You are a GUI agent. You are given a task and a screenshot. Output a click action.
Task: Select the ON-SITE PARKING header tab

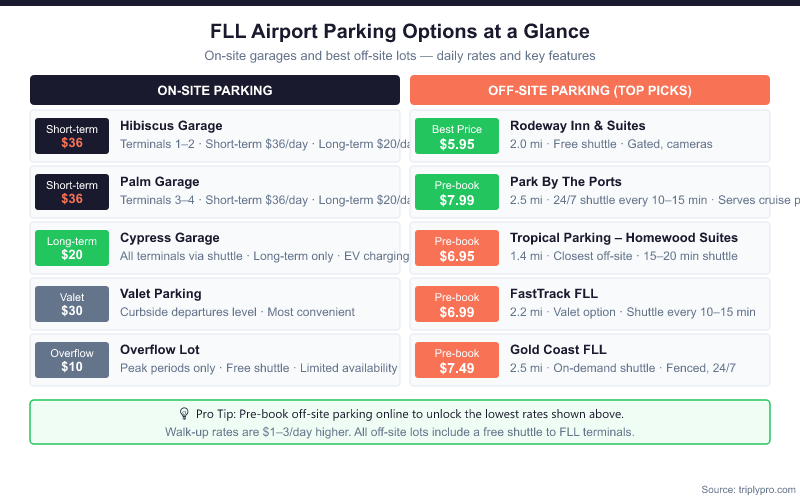tap(215, 90)
